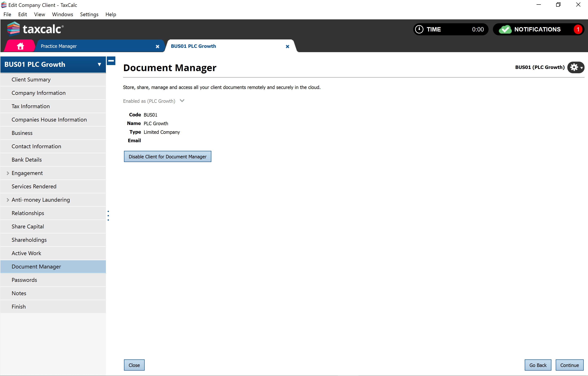The width and height of the screenshot is (588, 376).
Task: Select Bank Details
Action: 53,160
